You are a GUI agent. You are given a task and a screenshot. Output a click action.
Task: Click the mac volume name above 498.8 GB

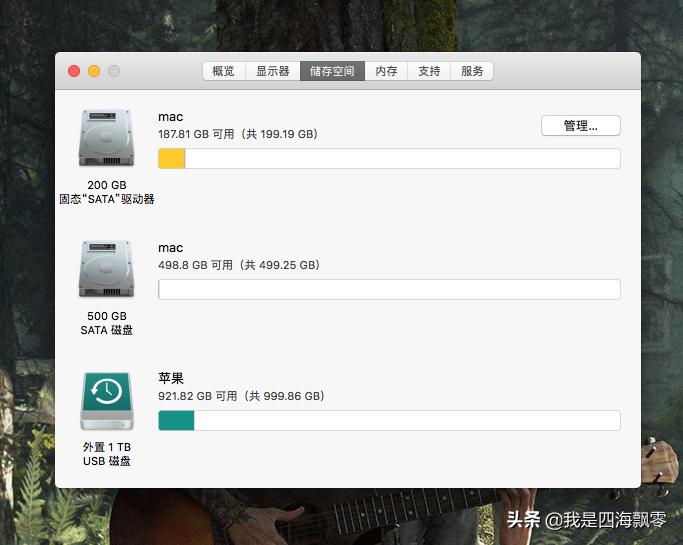tap(170, 248)
